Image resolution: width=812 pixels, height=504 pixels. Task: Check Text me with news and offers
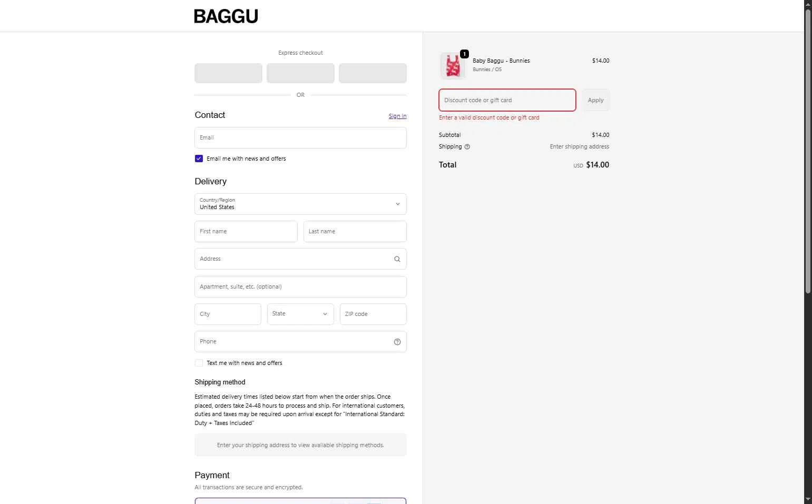point(199,363)
